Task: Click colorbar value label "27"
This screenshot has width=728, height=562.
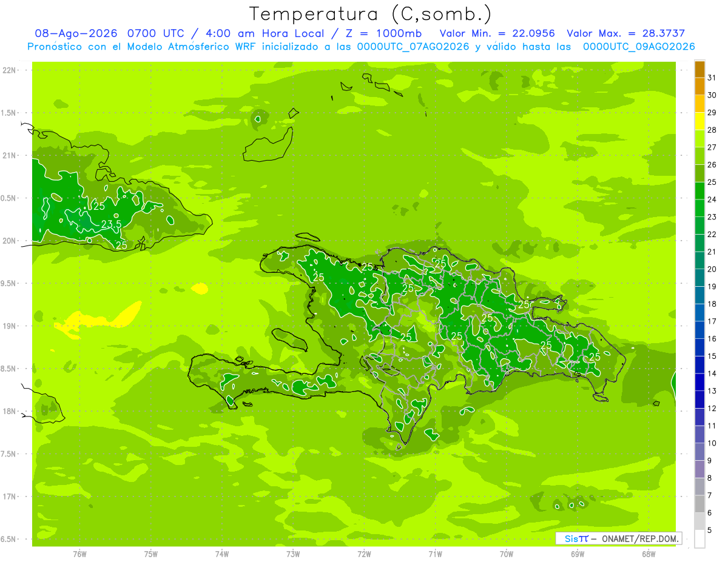Action: click(x=712, y=147)
